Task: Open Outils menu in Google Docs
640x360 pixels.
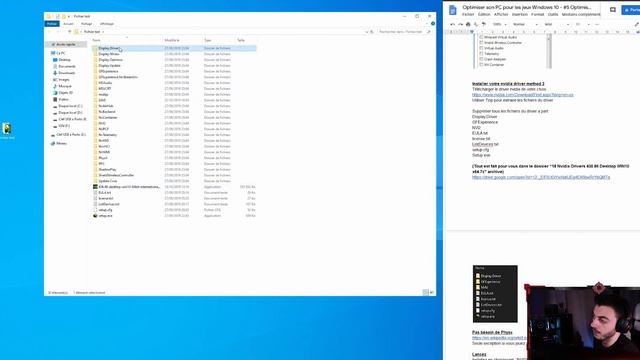Action: click(553, 14)
